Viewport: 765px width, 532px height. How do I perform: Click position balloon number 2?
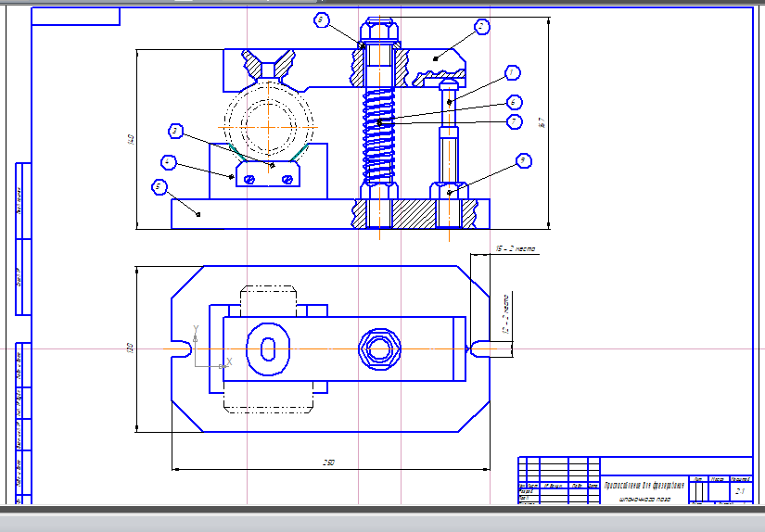481,28
